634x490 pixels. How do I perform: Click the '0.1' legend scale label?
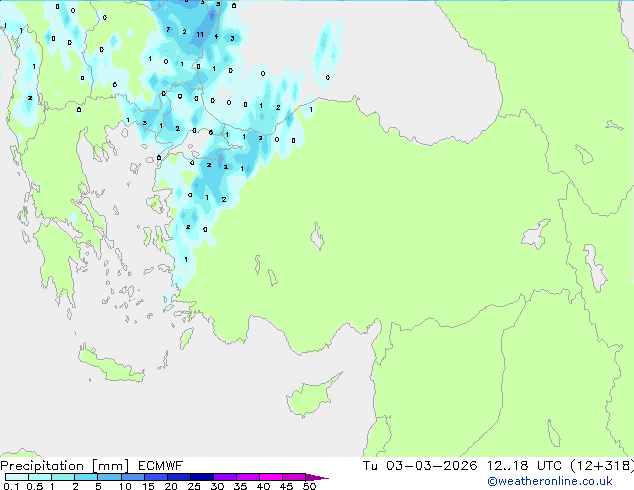click(x=11, y=486)
